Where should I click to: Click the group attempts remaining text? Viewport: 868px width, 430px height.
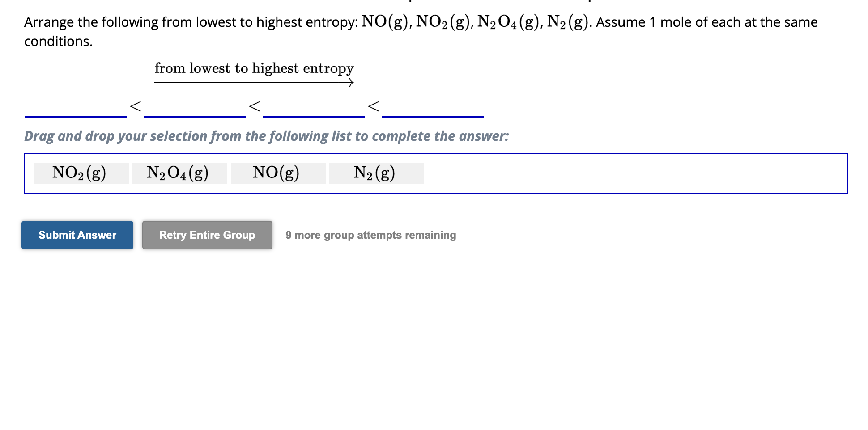point(370,235)
